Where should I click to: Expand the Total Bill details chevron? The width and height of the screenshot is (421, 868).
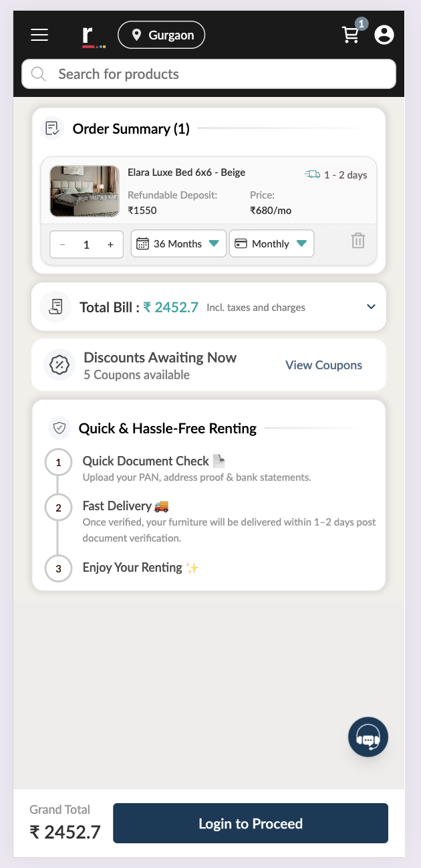372,307
